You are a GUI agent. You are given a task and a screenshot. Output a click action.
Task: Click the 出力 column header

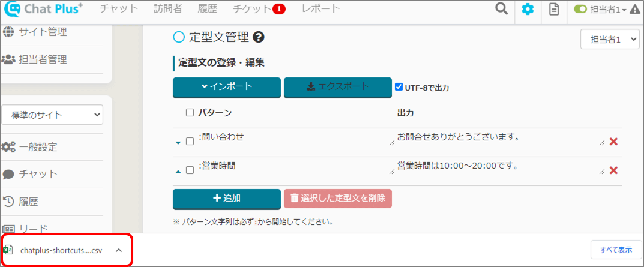coord(405,113)
